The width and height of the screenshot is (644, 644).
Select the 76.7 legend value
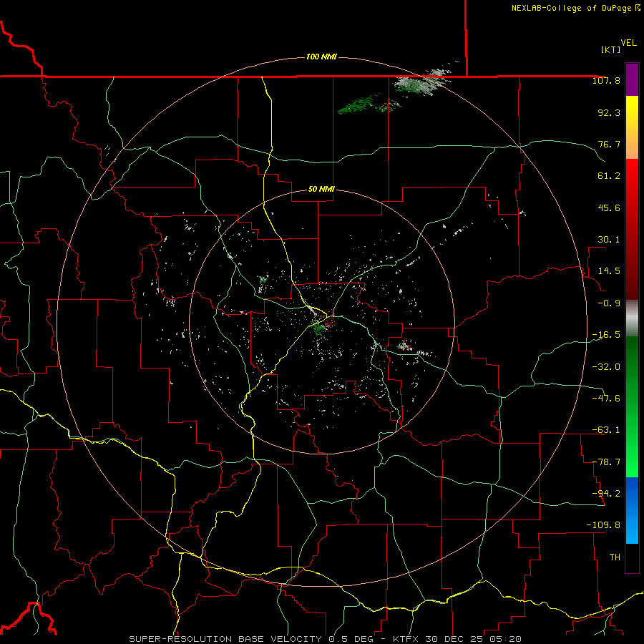click(609, 144)
